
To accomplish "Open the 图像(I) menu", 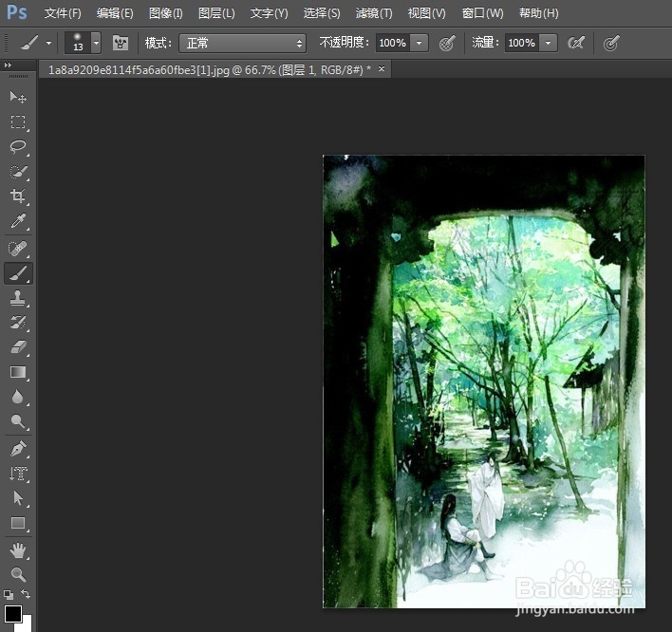I will coord(166,13).
